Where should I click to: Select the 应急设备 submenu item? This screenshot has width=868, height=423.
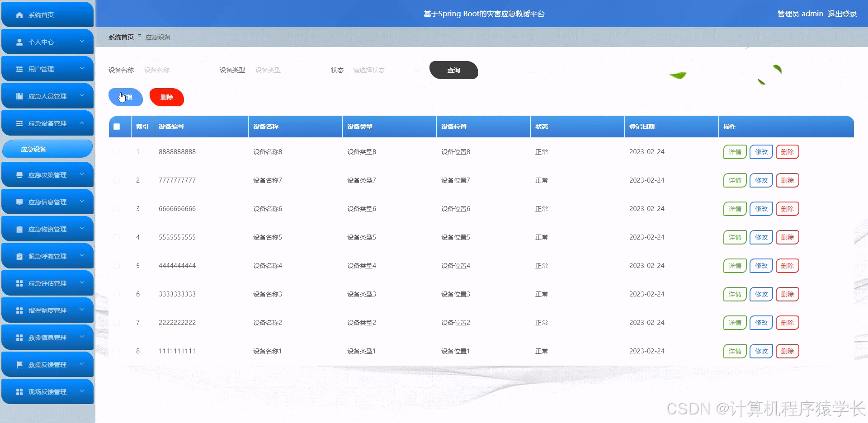47,149
